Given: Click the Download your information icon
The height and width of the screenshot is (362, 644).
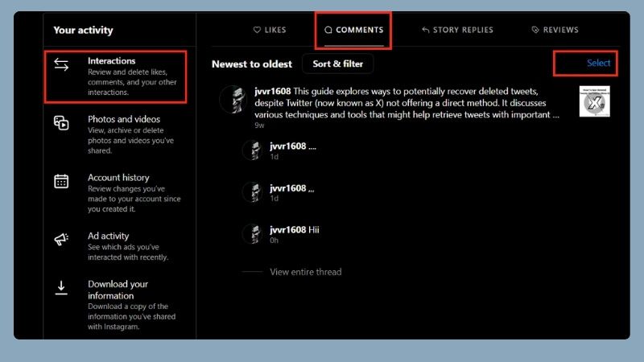Looking at the screenshot, I should [x=61, y=288].
